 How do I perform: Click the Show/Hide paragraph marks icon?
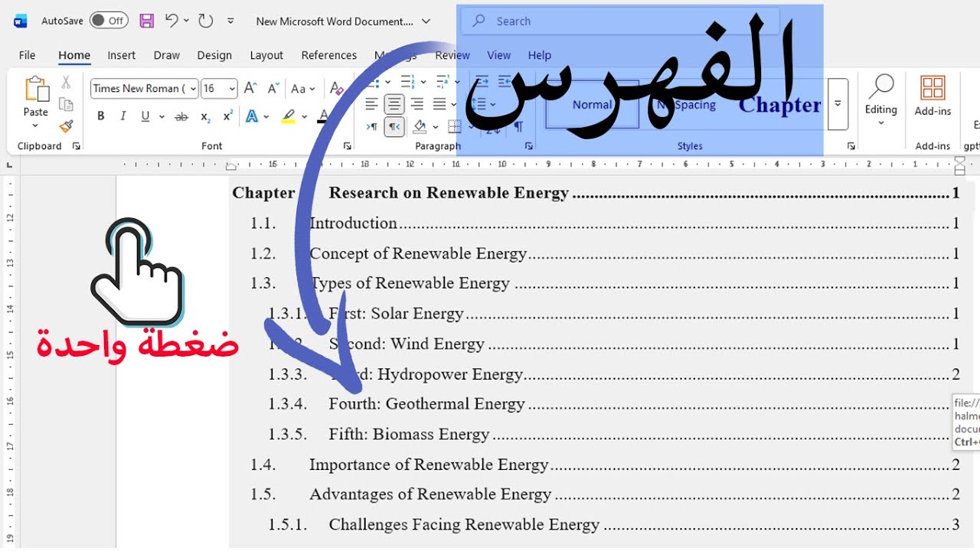click(x=518, y=127)
